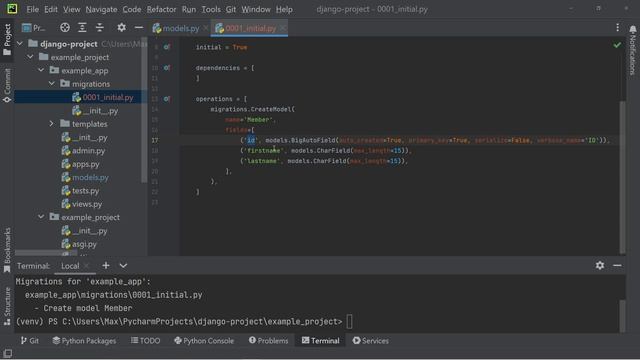Open the Code menu
Viewport: 640px width, 360px height.
click(131, 9)
